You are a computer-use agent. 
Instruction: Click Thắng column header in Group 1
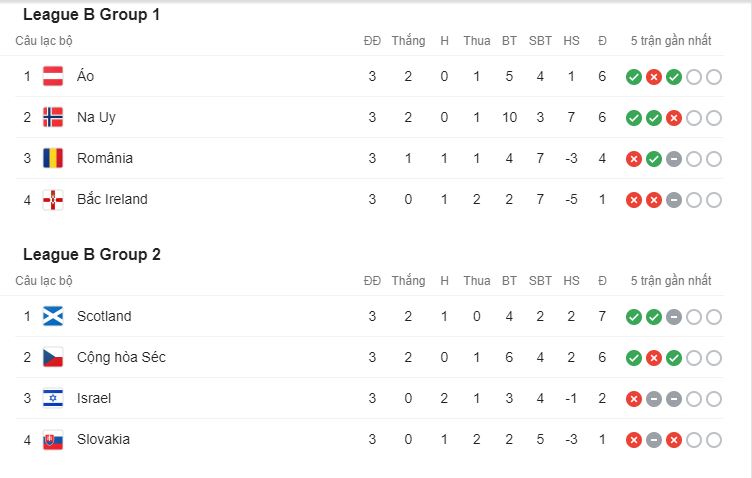click(408, 41)
